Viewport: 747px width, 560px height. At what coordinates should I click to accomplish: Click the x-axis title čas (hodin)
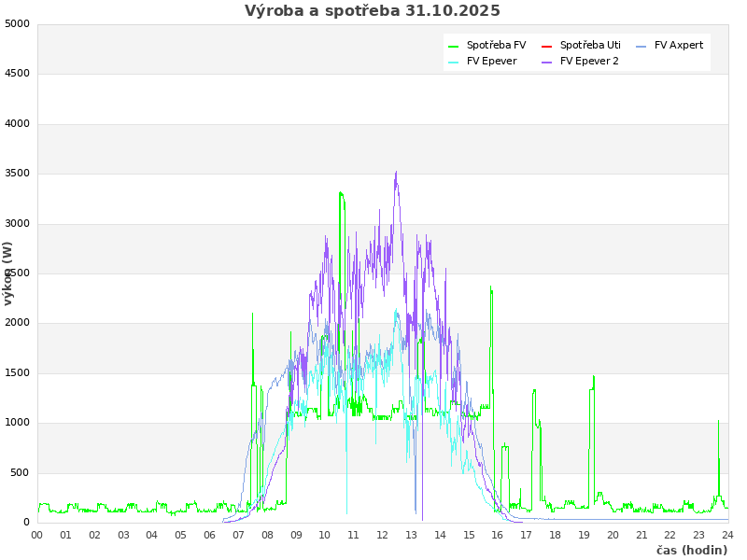pos(691,551)
